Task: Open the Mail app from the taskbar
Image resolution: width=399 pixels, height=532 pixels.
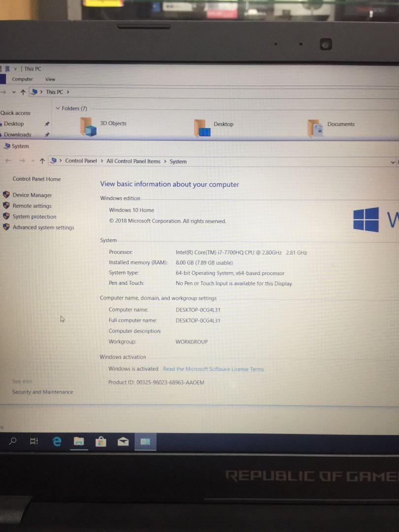Action: pos(123,442)
